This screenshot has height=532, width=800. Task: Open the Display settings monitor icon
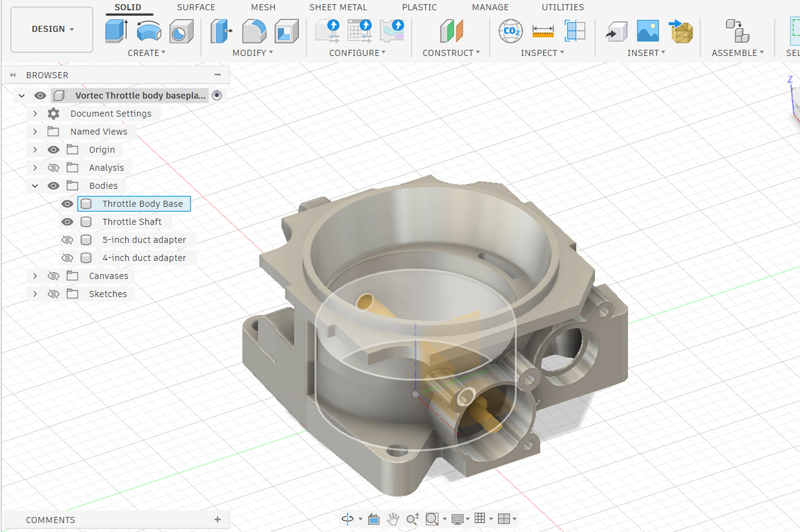click(x=457, y=519)
